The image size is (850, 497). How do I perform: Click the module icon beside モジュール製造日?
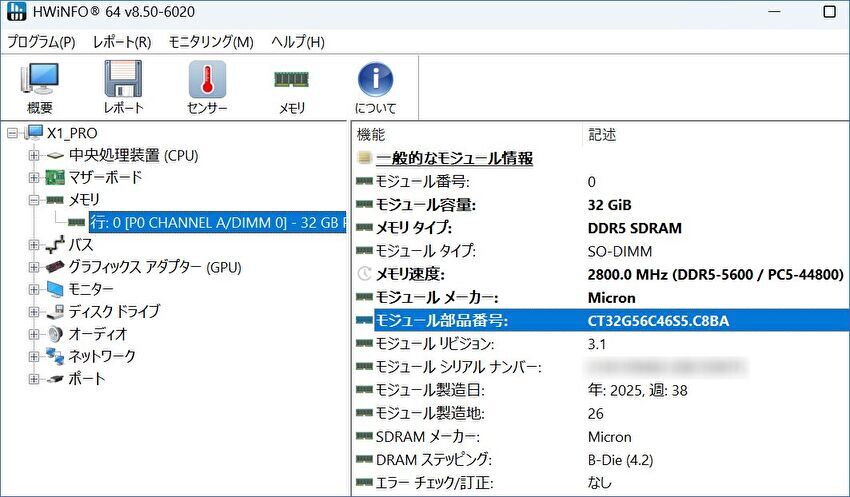(x=364, y=390)
